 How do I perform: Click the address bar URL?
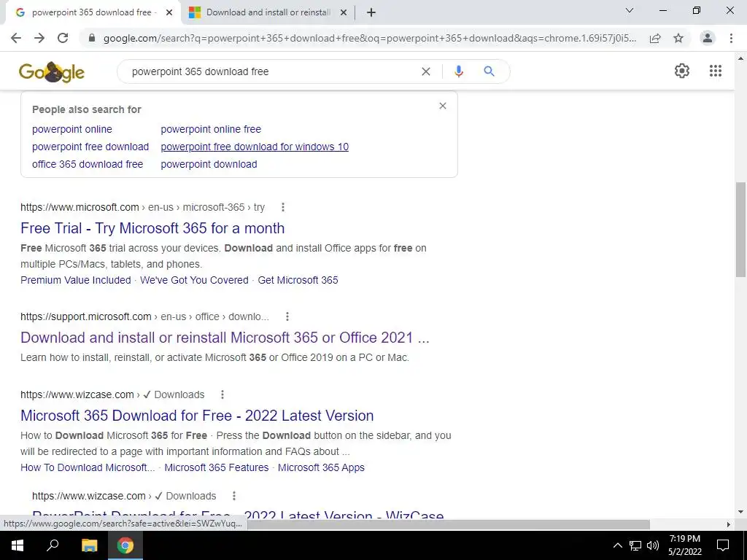[369, 38]
